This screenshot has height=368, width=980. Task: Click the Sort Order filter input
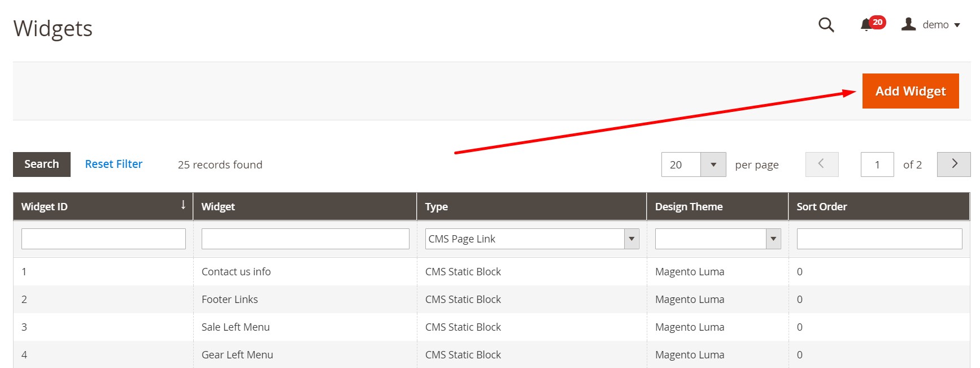(879, 239)
